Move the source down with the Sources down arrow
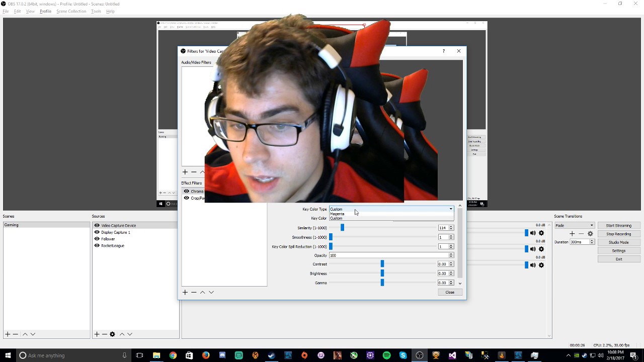The width and height of the screenshot is (644, 362). [129, 334]
